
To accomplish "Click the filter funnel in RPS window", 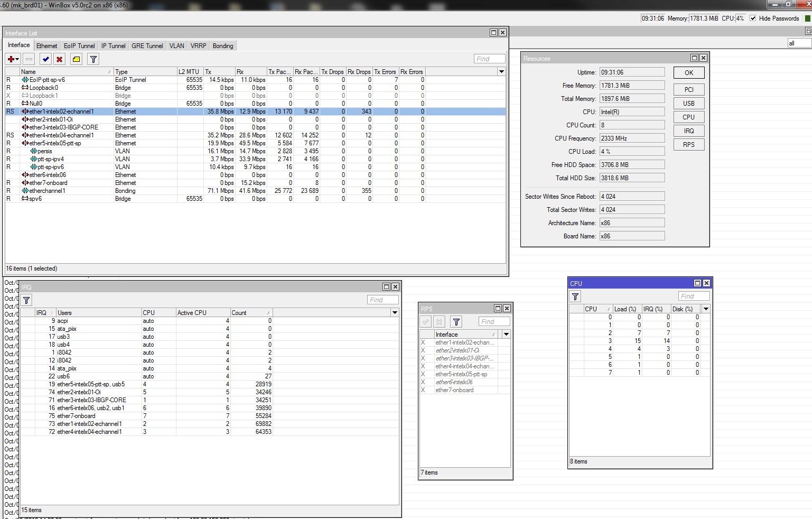I will (456, 321).
